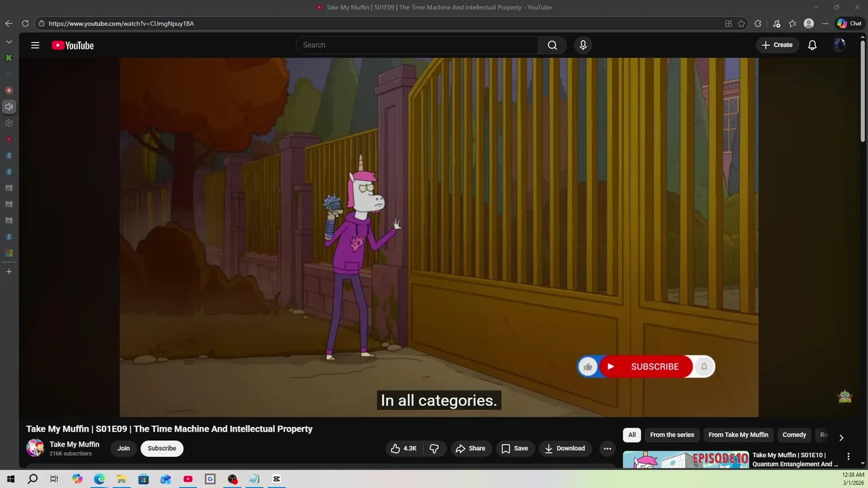Viewport: 868px width, 488px height.
Task: Open the Take My Muffin channel name link
Action: tap(75, 445)
